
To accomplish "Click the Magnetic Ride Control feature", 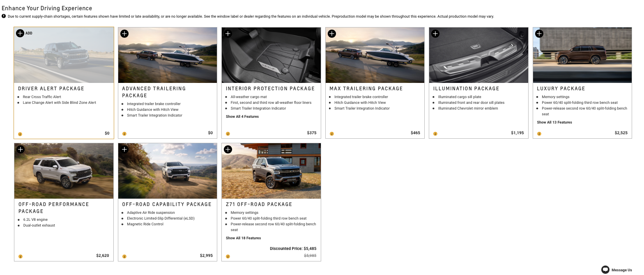I will [145, 224].
